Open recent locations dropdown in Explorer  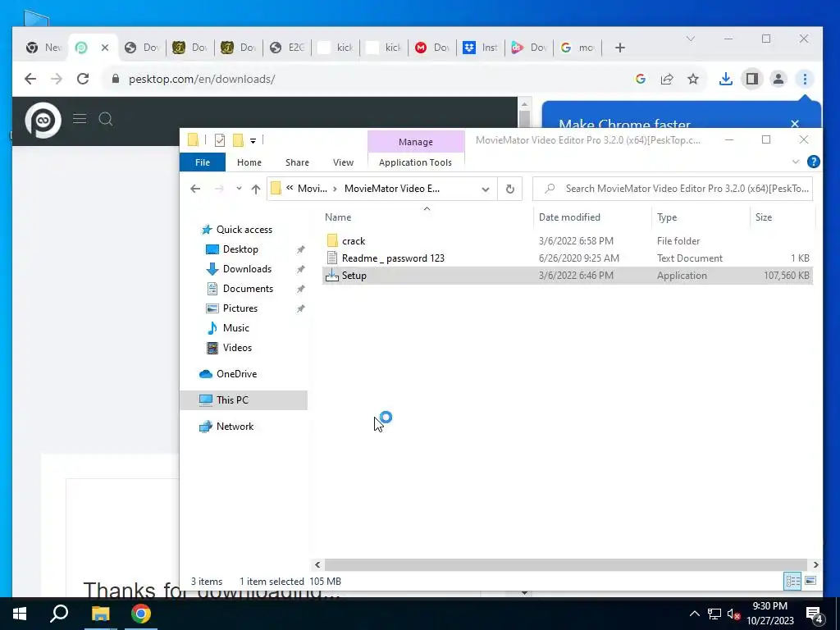(x=239, y=189)
